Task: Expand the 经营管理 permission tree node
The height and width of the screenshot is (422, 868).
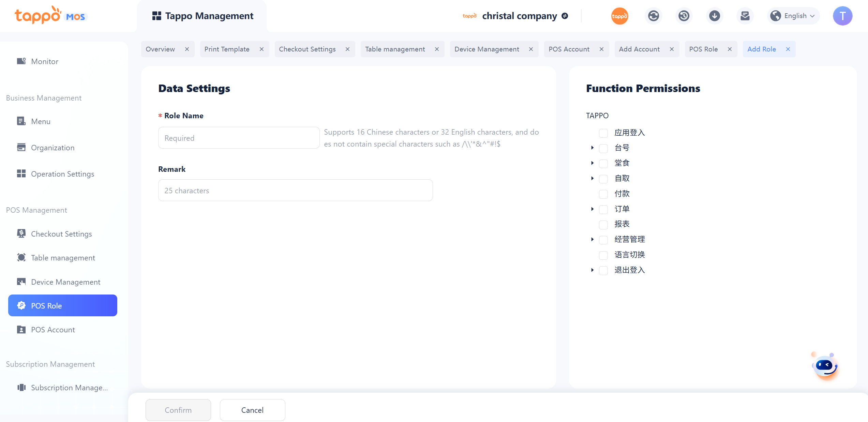Action: click(592, 240)
